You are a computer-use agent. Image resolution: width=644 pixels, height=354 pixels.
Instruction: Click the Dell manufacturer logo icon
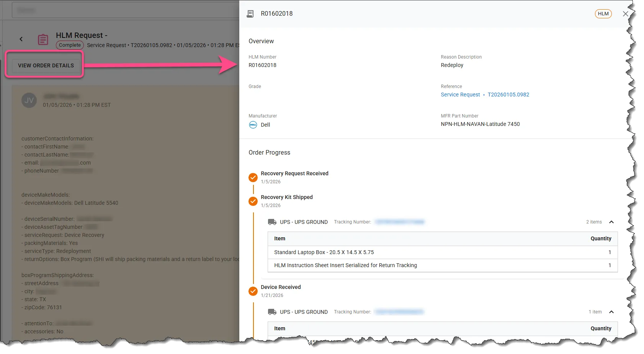point(253,125)
